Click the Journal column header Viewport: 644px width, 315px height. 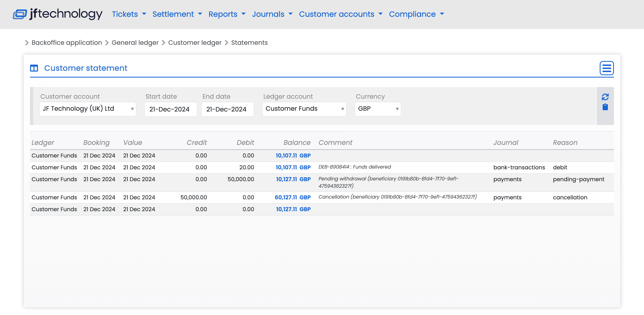506,142
